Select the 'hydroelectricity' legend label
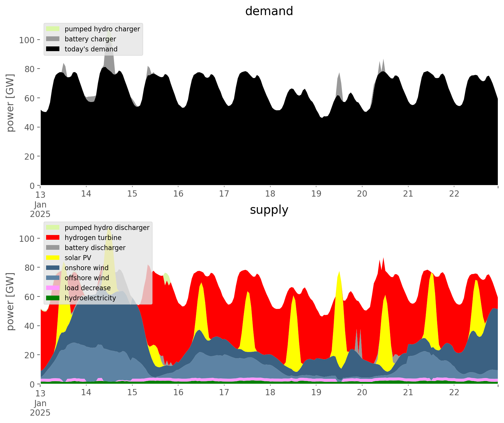Image resolution: width=504 pixels, height=423 pixels. click(90, 298)
